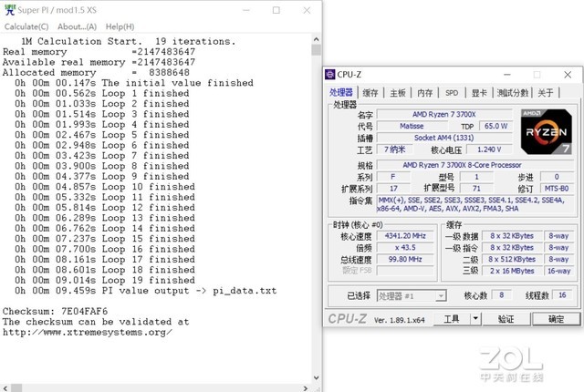Click the Super PI app icon in title bar
The image size is (584, 392).
click(10, 10)
